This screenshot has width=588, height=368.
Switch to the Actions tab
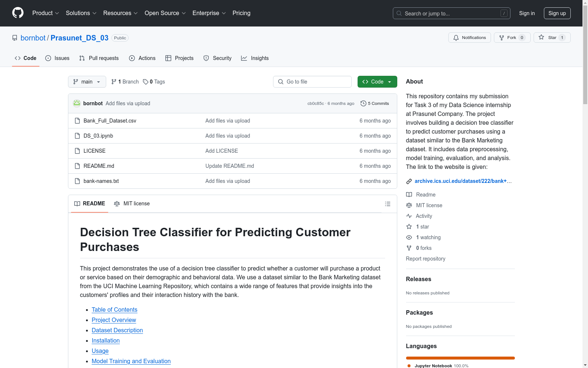(x=142, y=58)
